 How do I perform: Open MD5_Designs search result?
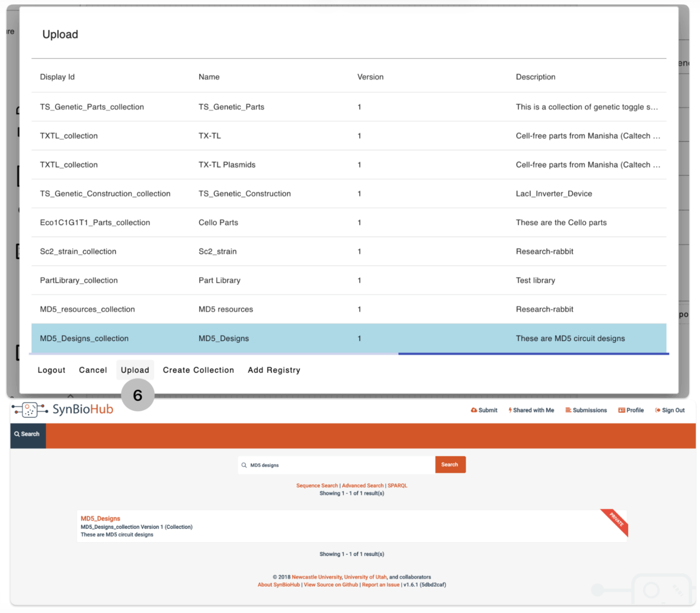[100, 519]
